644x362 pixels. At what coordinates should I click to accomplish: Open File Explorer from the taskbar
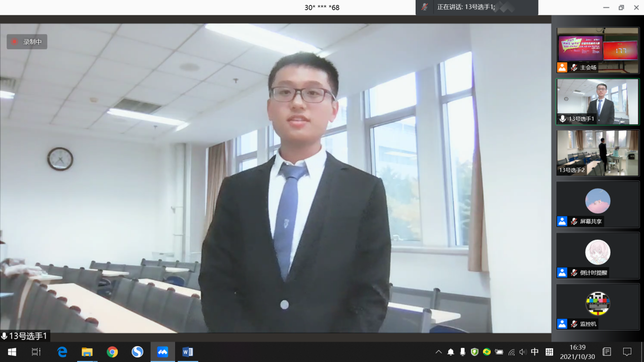[87, 352]
